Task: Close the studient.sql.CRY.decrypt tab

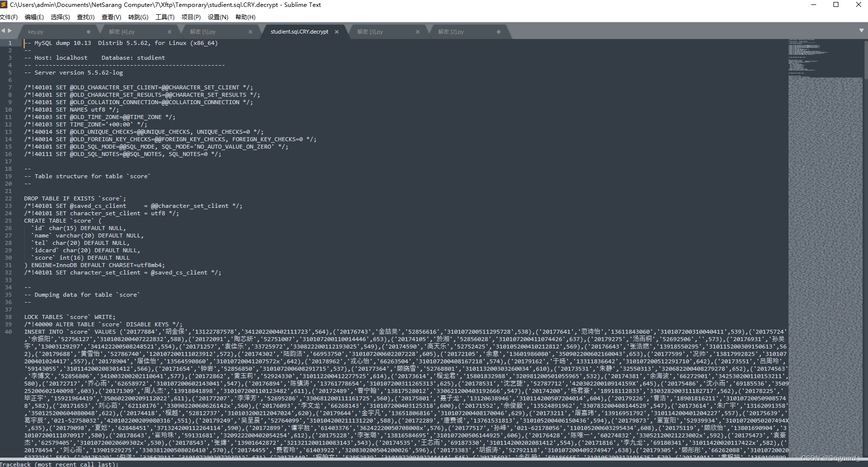Action: coord(337,32)
